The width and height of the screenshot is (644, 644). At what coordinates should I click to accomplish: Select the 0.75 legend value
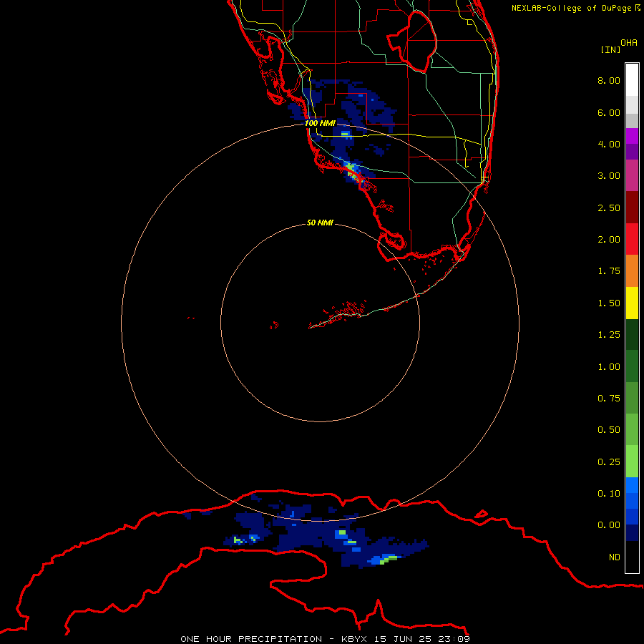coord(609,399)
